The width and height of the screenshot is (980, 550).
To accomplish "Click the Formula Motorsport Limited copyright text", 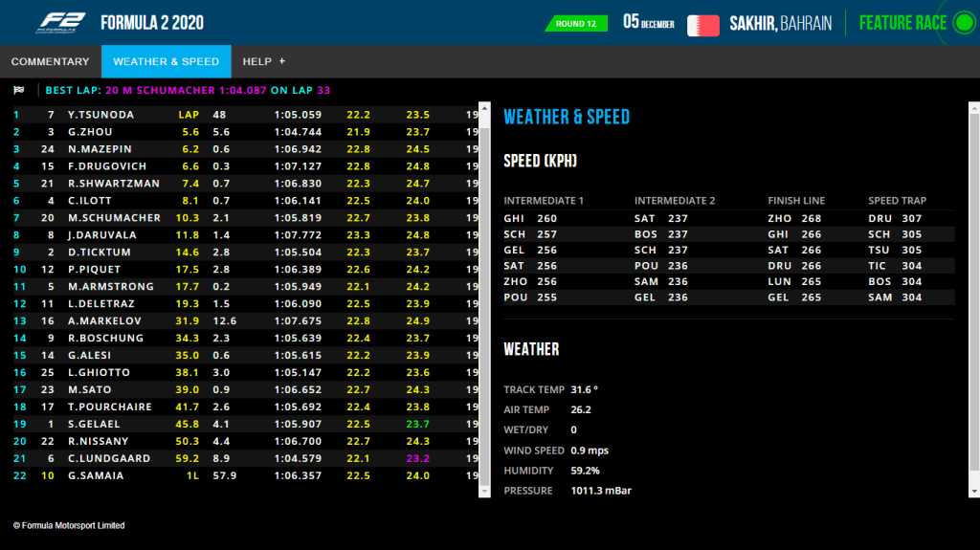I will tap(69, 526).
